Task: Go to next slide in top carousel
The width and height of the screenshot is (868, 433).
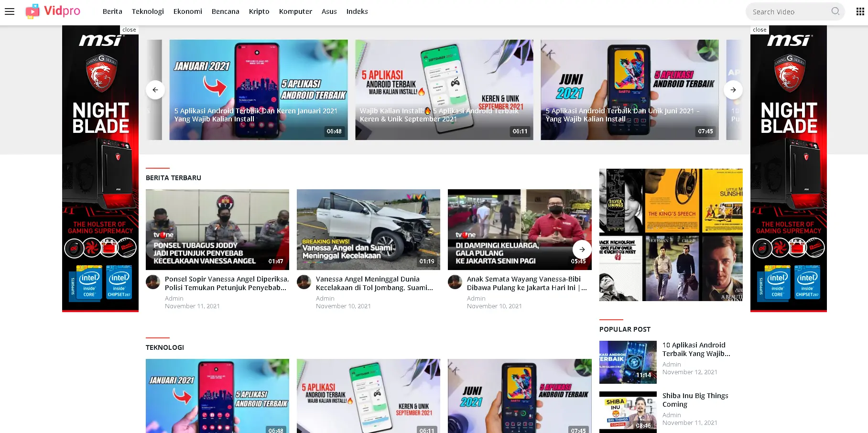Action: click(x=733, y=90)
